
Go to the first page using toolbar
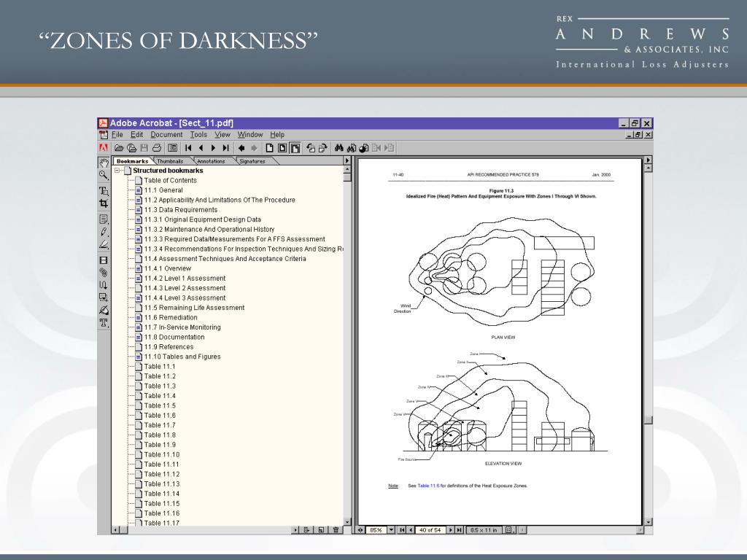coord(189,148)
